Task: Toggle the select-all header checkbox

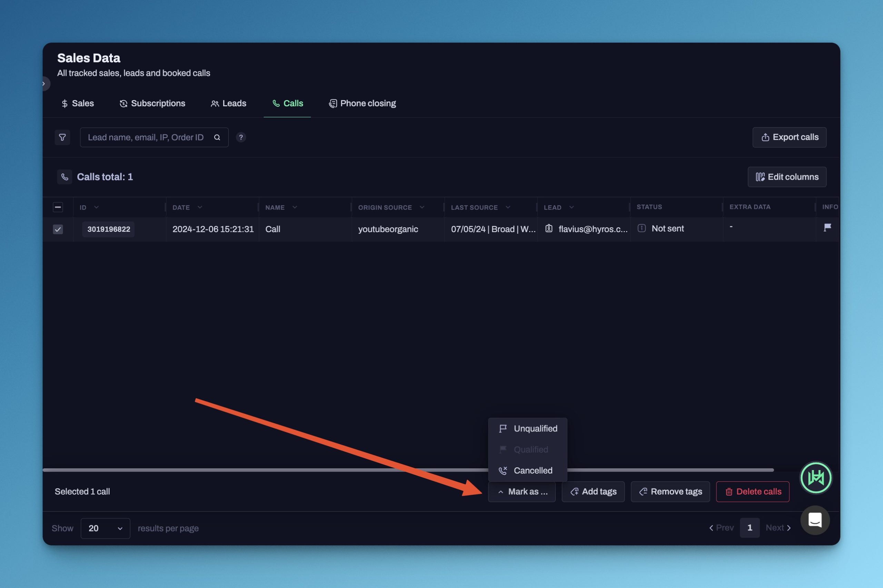Action: click(58, 207)
